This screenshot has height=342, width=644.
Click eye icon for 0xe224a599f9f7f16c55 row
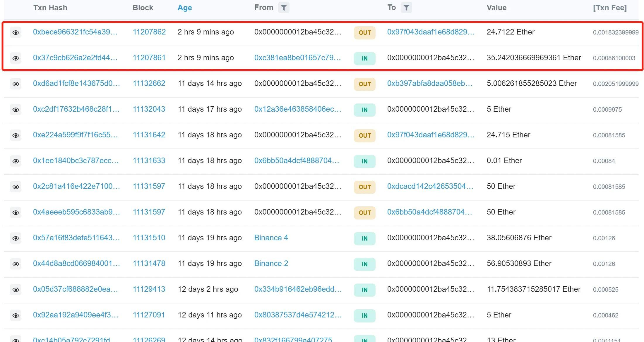16,135
